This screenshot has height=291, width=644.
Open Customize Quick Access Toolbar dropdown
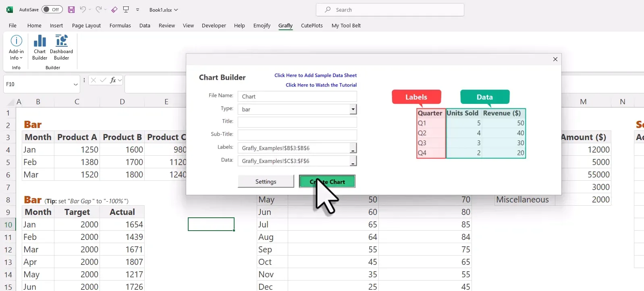(137, 10)
